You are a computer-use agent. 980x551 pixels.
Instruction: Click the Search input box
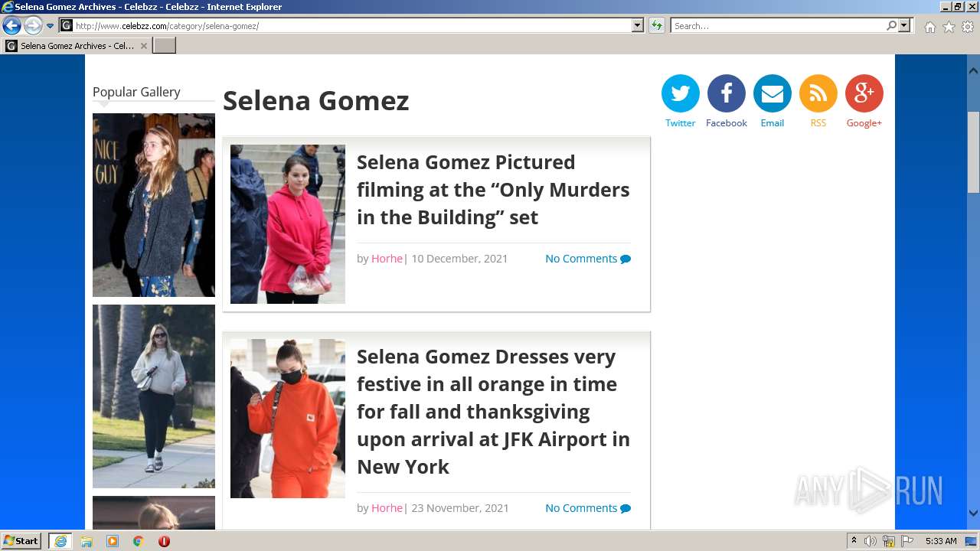[x=778, y=26]
